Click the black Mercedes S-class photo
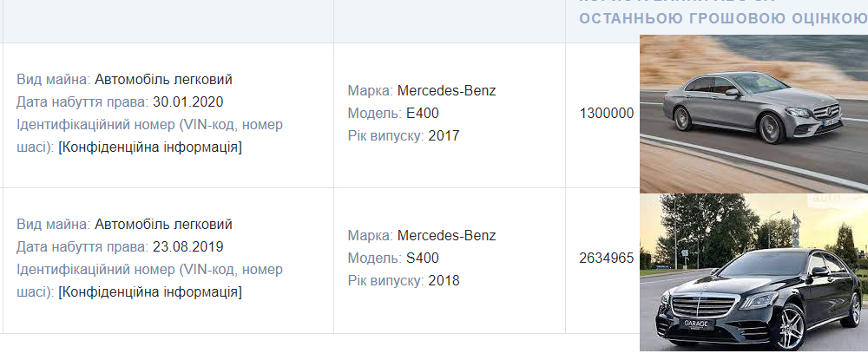Screen dimensions: 868x360 [753, 272]
